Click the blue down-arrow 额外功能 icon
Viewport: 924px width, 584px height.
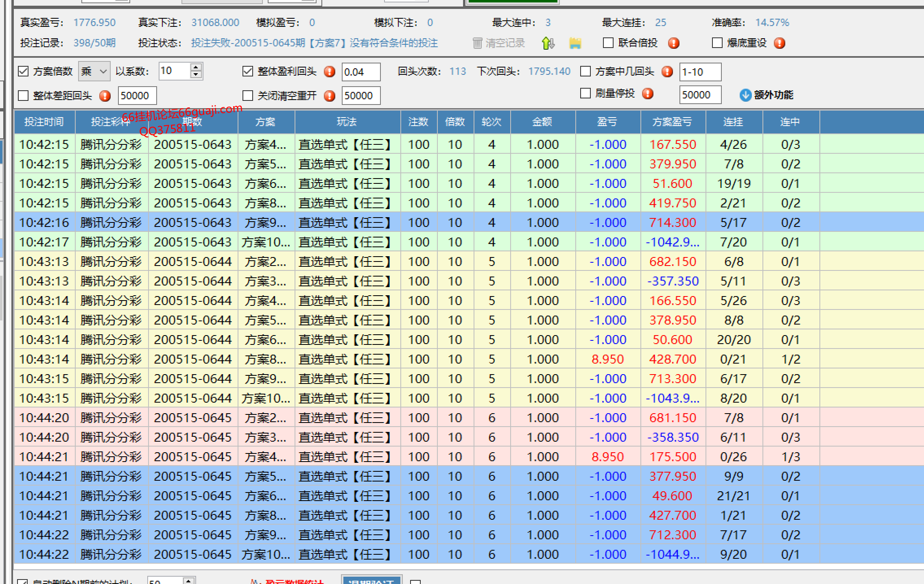coord(745,95)
